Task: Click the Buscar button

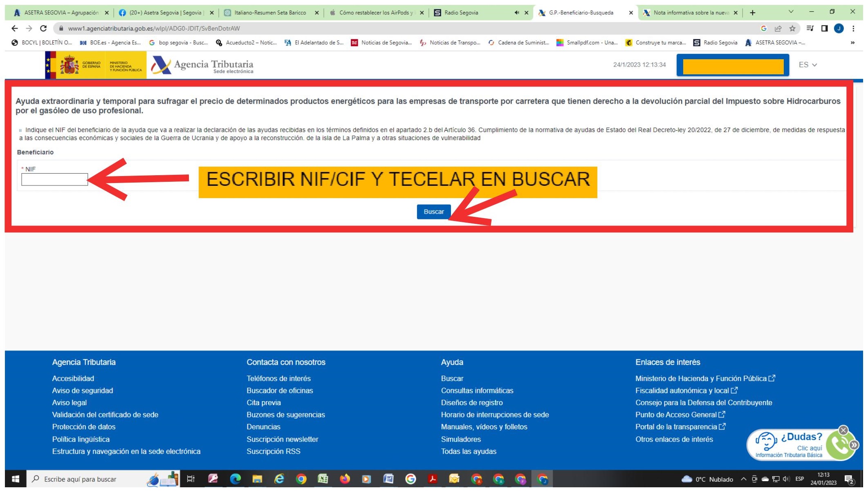Action: tap(433, 212)
